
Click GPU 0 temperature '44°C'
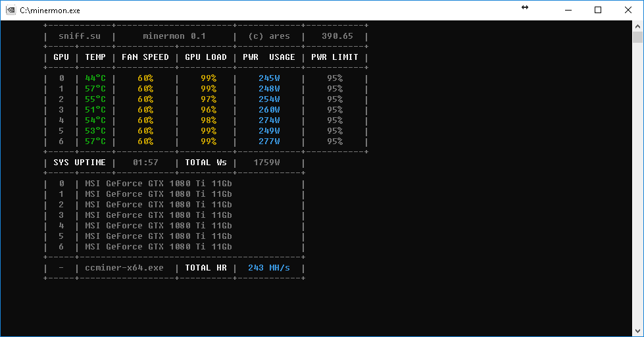point(95,78)
